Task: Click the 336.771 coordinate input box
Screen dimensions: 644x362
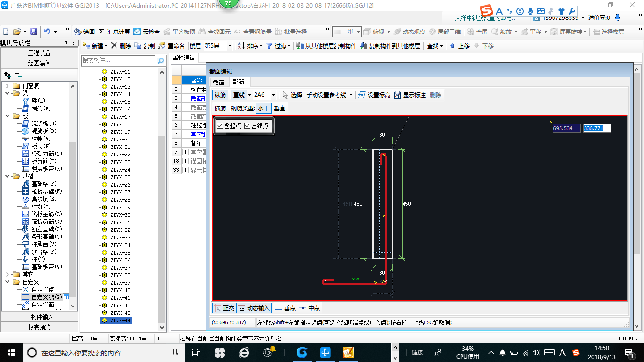Action: tap(597, 128)
